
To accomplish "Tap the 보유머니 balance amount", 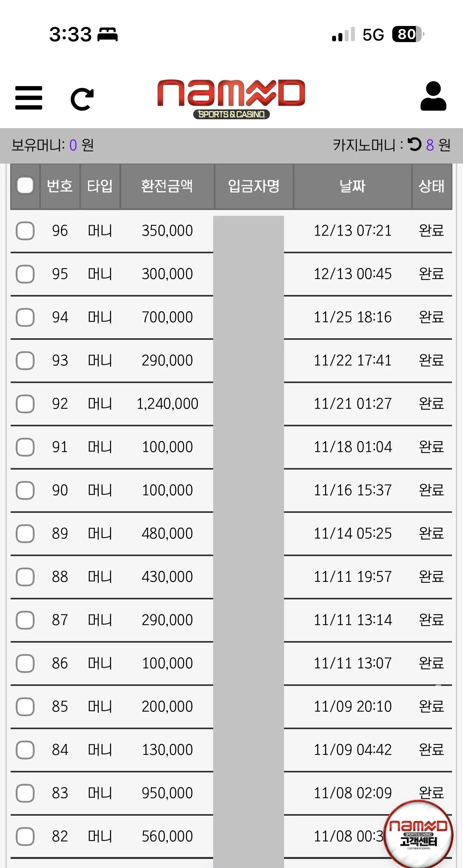I will click(x=73, y=145).
